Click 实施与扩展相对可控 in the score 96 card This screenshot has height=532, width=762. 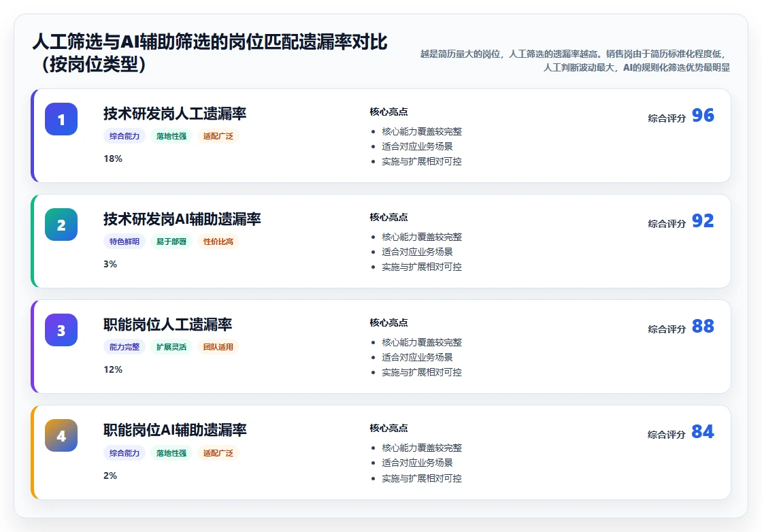[x=422, y=161]
